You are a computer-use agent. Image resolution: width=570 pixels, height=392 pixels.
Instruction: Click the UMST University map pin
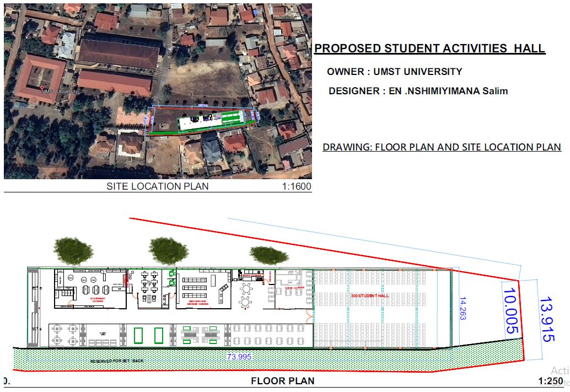tap(41, 88)
